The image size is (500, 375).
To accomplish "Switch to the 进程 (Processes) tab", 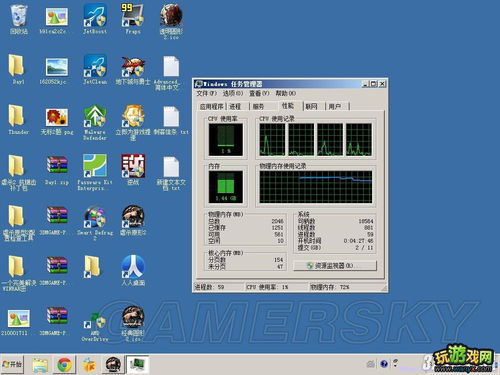I will (x=235, y=106).
